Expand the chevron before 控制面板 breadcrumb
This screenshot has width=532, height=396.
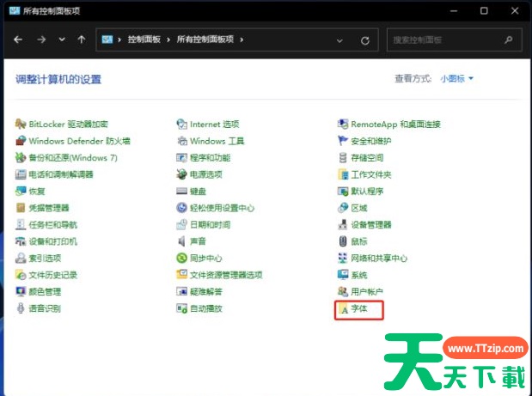(119, 40)
